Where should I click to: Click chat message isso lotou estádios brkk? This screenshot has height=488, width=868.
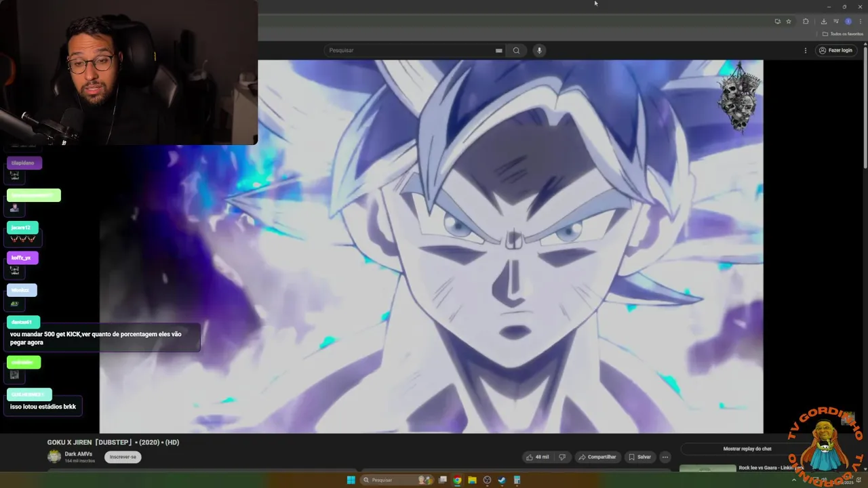coord(44,407)
